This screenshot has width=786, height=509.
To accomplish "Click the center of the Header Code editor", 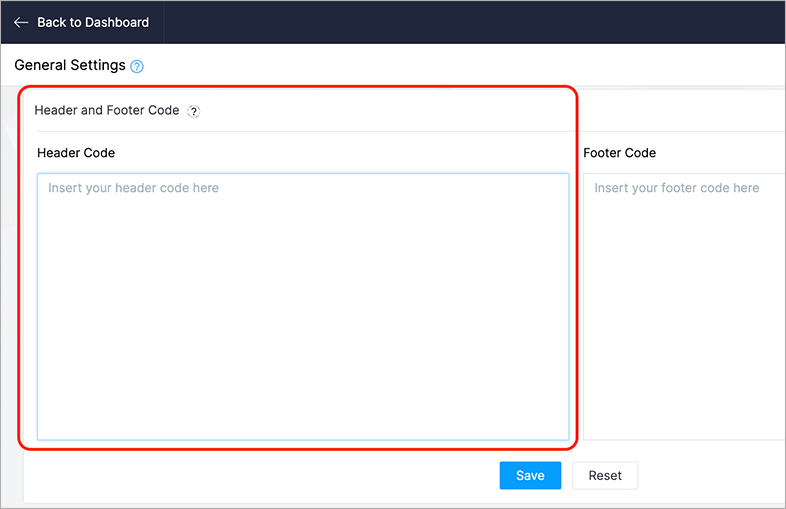I will coord(303,306).
